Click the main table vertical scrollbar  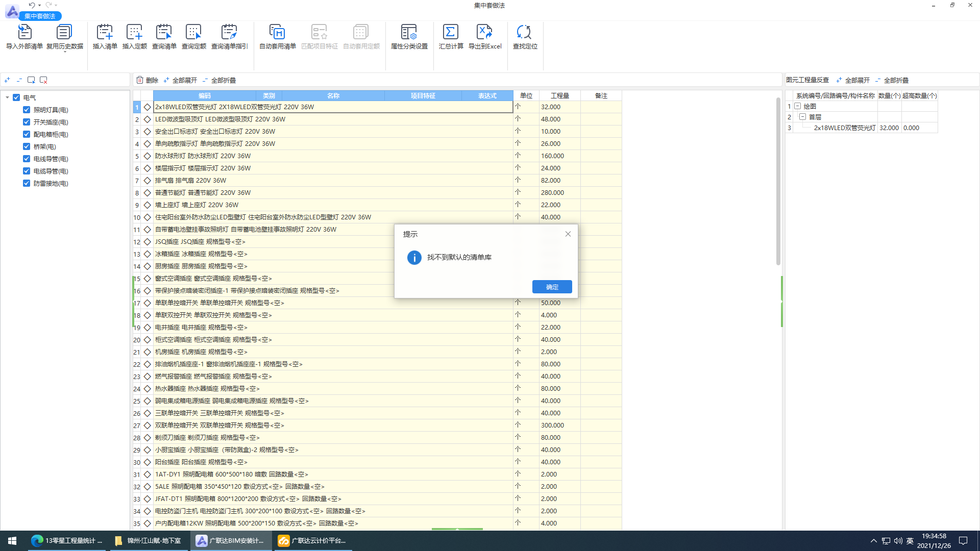pyautogui.click(x=778, y=181)
